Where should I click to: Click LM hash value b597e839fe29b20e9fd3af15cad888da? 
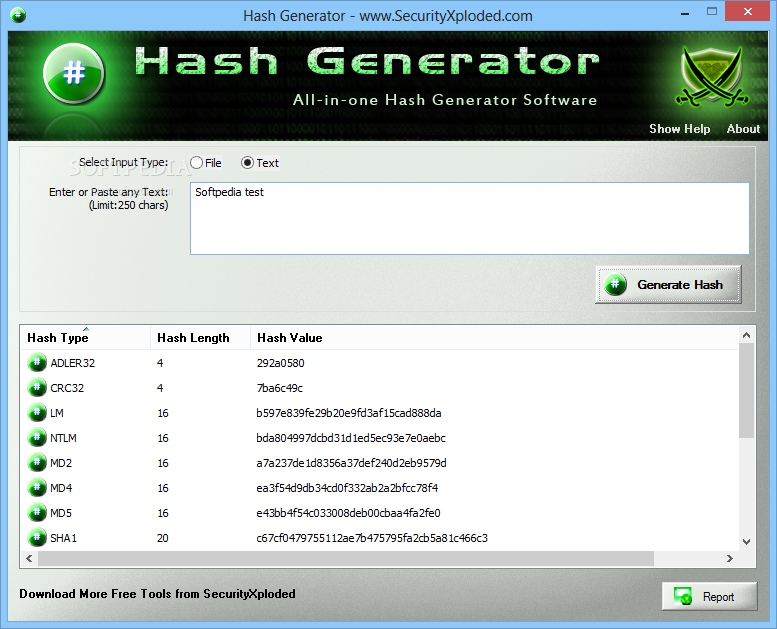(348, 413)
